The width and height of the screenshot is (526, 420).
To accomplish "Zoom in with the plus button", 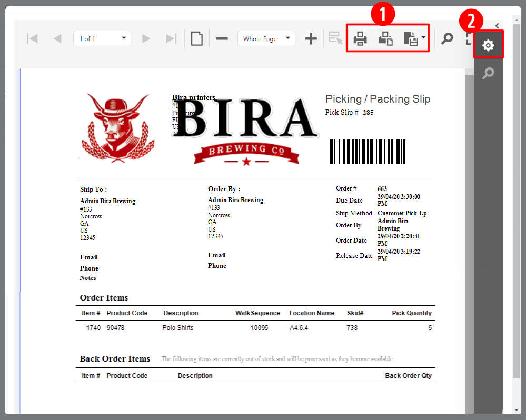I will point(311,38).
